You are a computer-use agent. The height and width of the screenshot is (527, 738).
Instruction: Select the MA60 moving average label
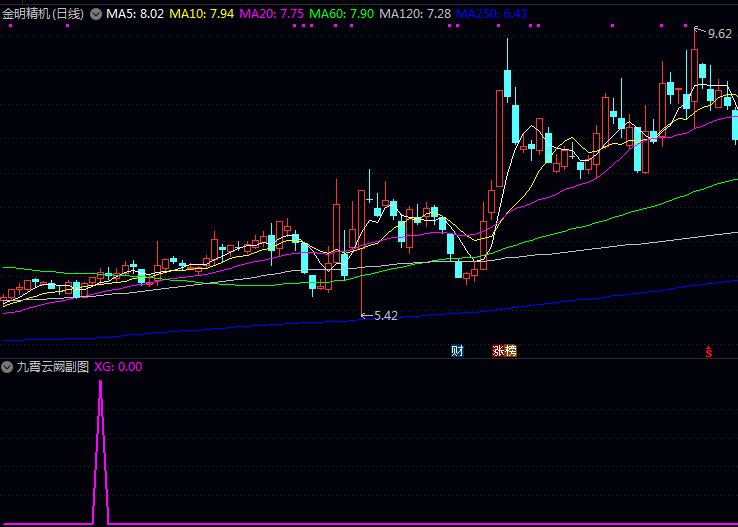(341, 14)
